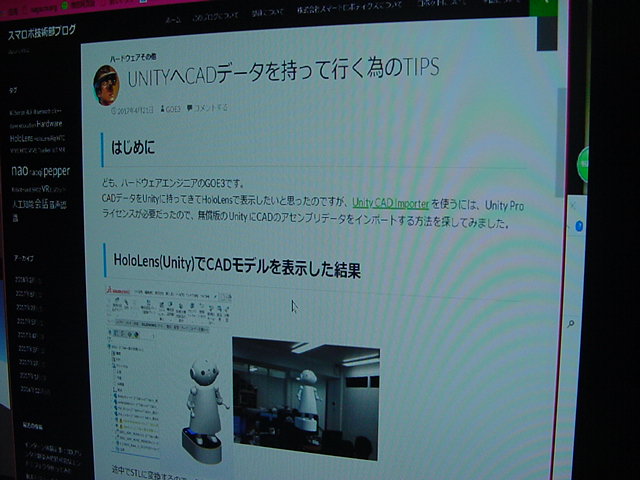This screenshot has width=640, height=480.
Task: Open the 株式会社スマートロボティクスについて menu item
Action: tap(349, 8)
